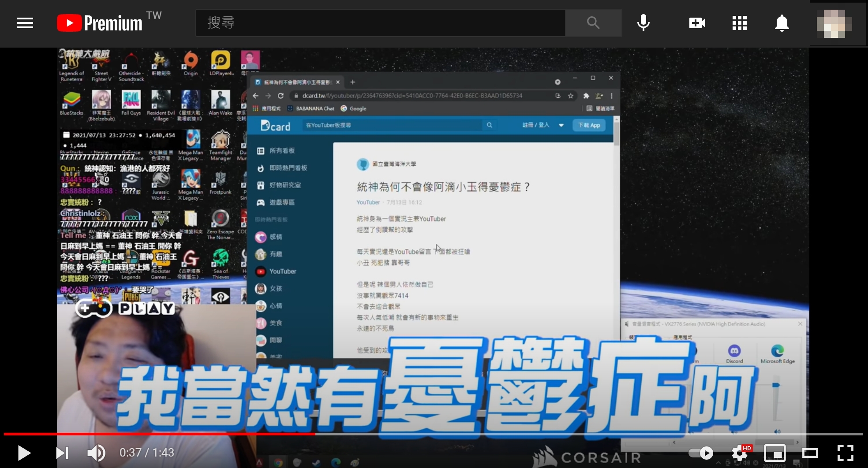868x468 pixels.
Task: Enter fullscreen mode
Action: point(846,453)
